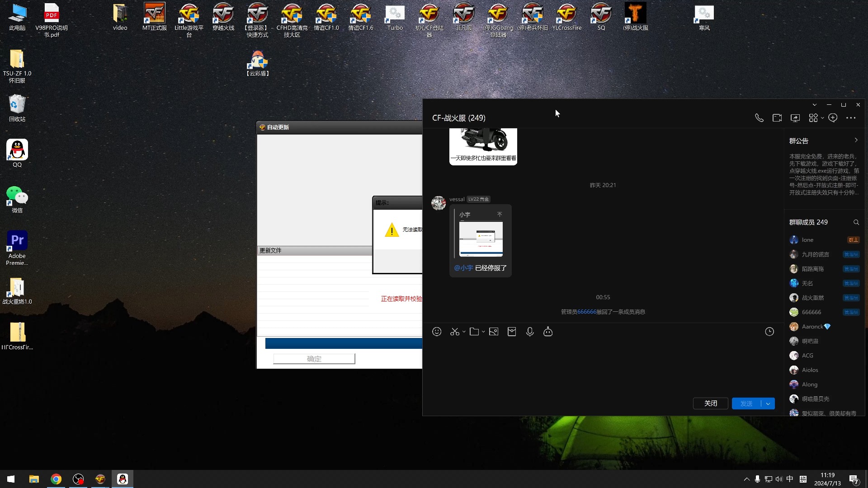
Task: Open chat history clock icon
Action: pyautogui.click(x=769, y=332)
